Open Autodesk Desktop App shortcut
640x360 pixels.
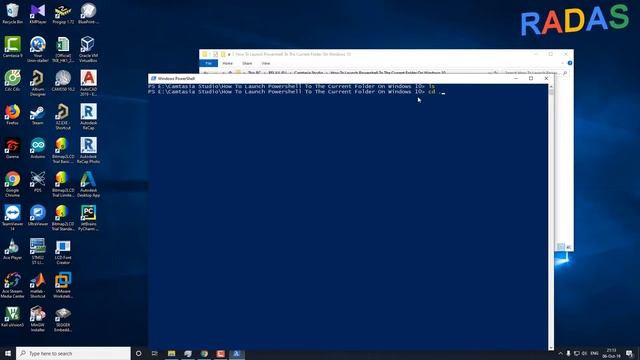[88, 184]
